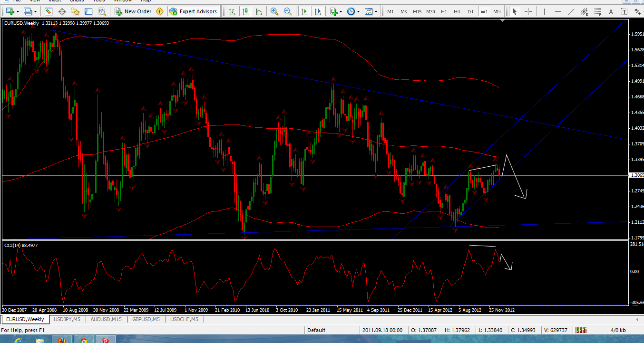This screenshot has height=343, width=644.
Task: Switch to the USDCHF,M5 chart tab
Action: click(184, 319)
